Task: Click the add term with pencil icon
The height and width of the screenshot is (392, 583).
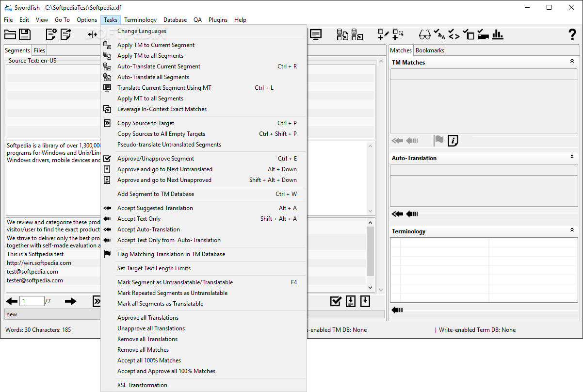Action: tap(384, 34)
